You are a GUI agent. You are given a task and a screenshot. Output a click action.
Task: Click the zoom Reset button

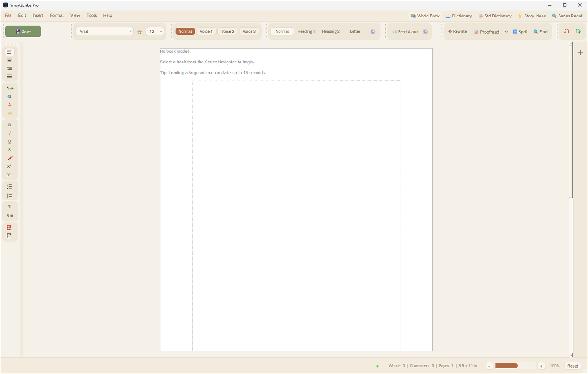coord(573,366)
